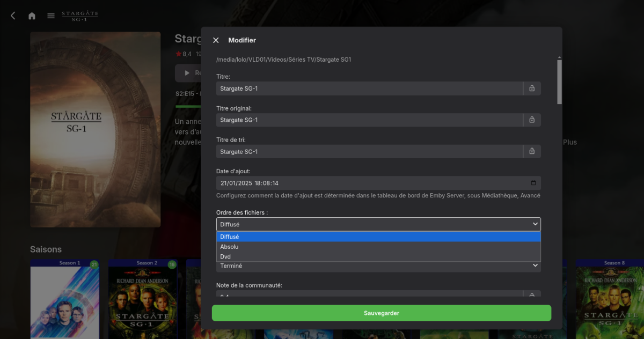Image resolution: width=644 pixels, height=339 pixels.
Task: Click the Note de la communauté label
Action: (249, 285)
